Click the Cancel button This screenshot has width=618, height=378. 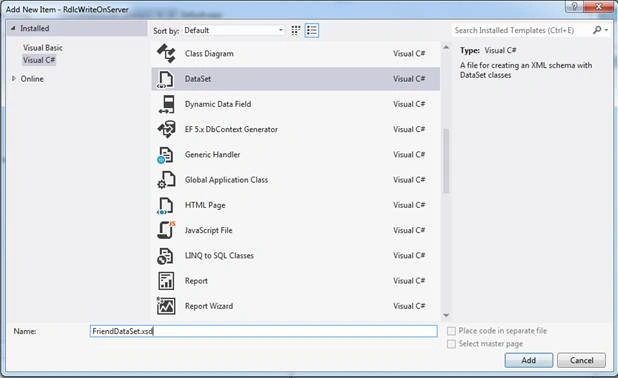pos(581,360)
